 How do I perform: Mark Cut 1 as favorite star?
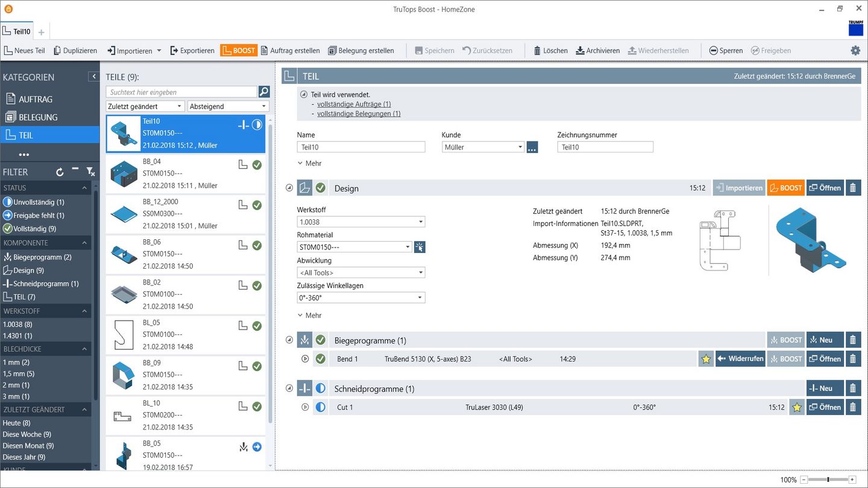(797, 407)
